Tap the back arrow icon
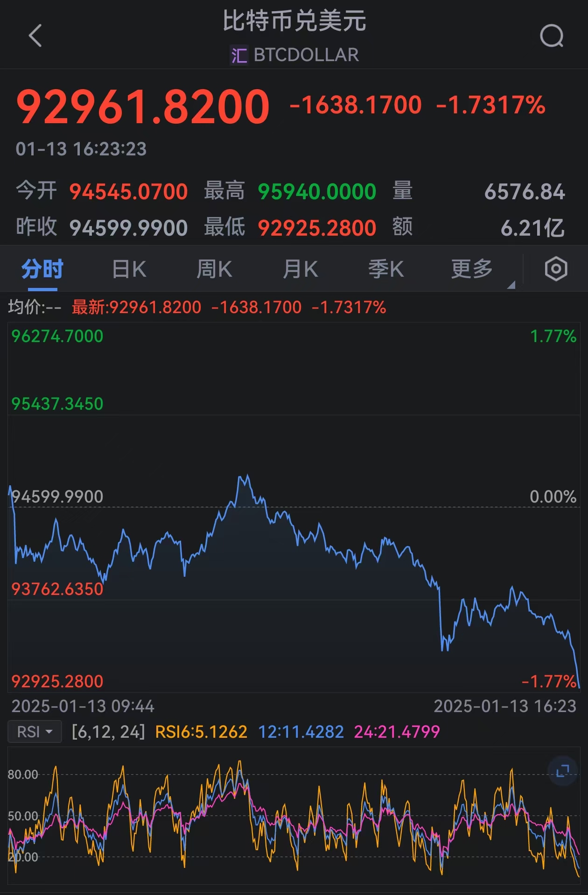The width and height of the screenshot is (588, 895). (x=35, y=35)
